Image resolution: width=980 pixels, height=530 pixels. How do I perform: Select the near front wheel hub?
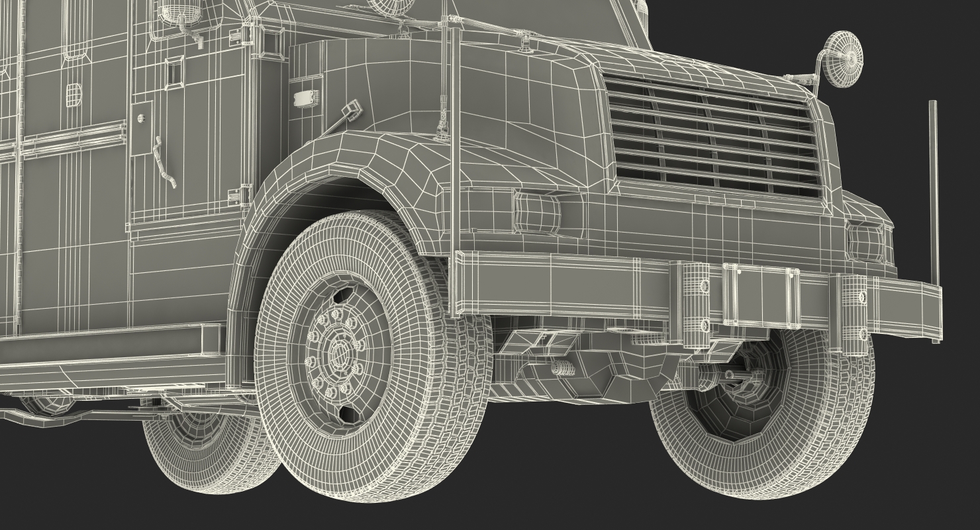340,354
